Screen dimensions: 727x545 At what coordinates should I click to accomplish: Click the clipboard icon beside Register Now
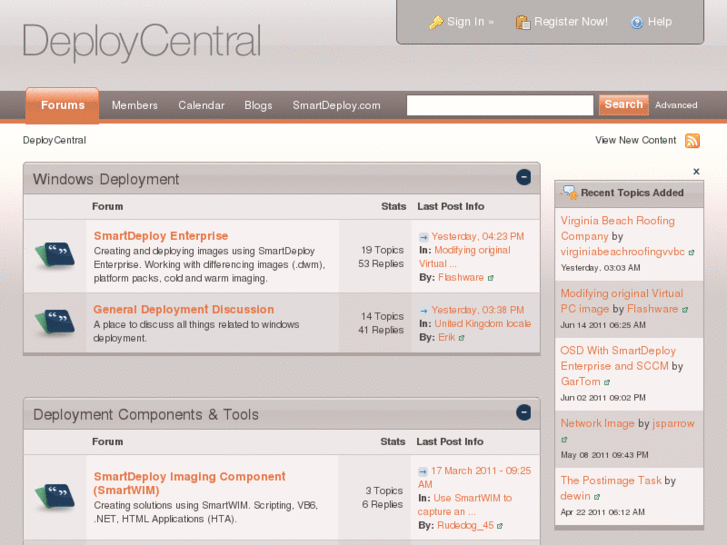click(523, 22)
